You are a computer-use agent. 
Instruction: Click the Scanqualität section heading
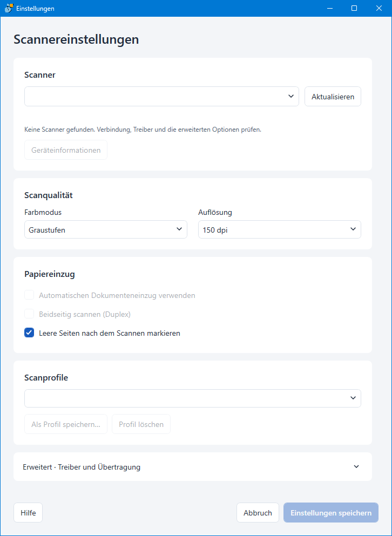[x=49, y=195]
